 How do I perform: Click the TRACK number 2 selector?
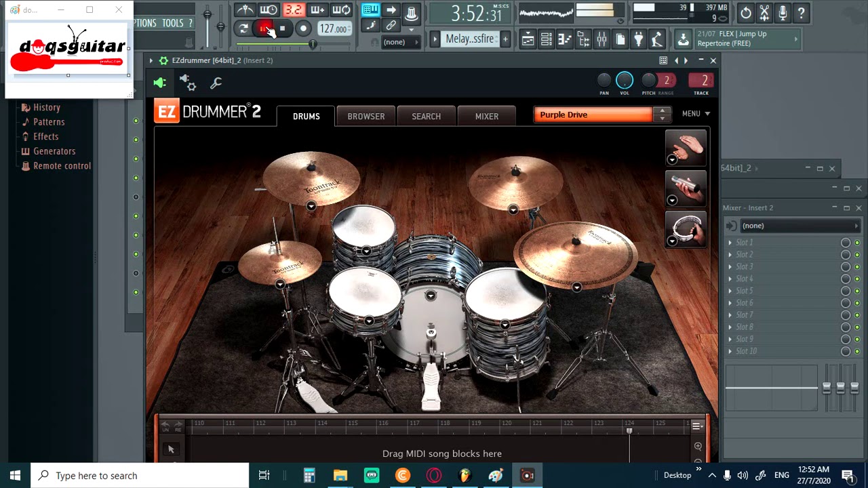[x=701, y=81]
